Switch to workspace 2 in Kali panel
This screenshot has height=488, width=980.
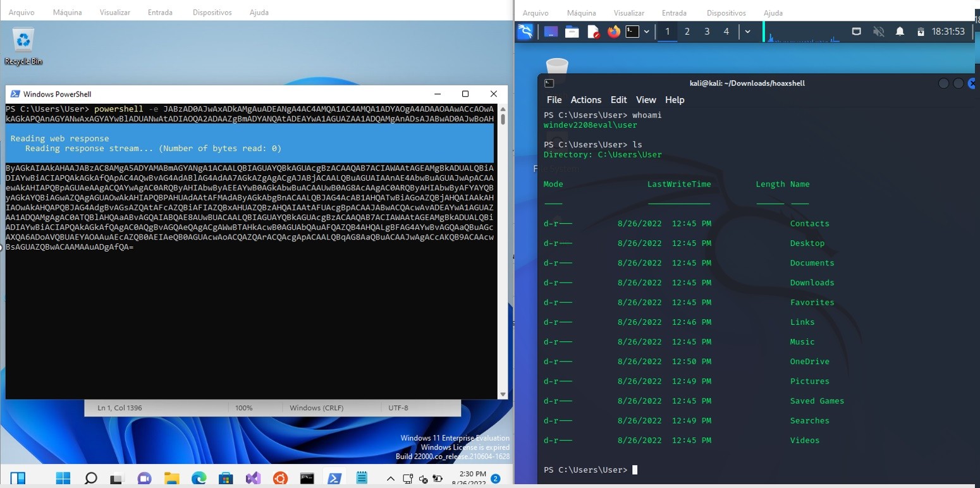(x=687, y=32)
